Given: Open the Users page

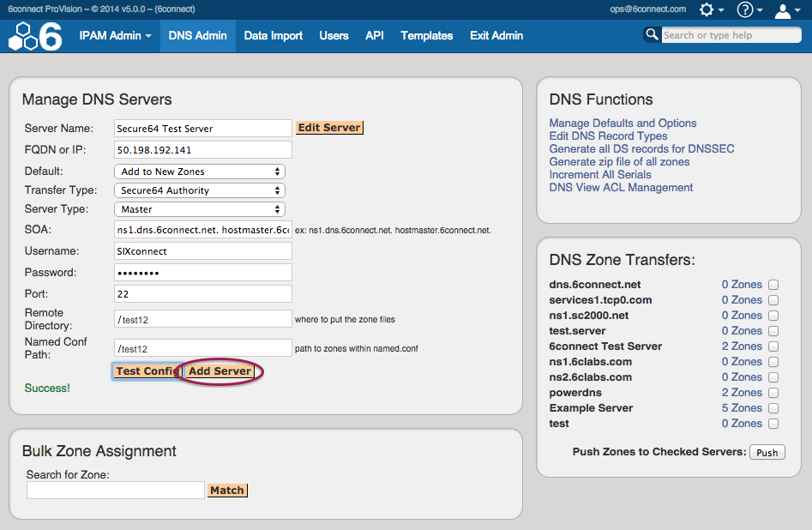Looking at the screenshot, I should 334,36.
